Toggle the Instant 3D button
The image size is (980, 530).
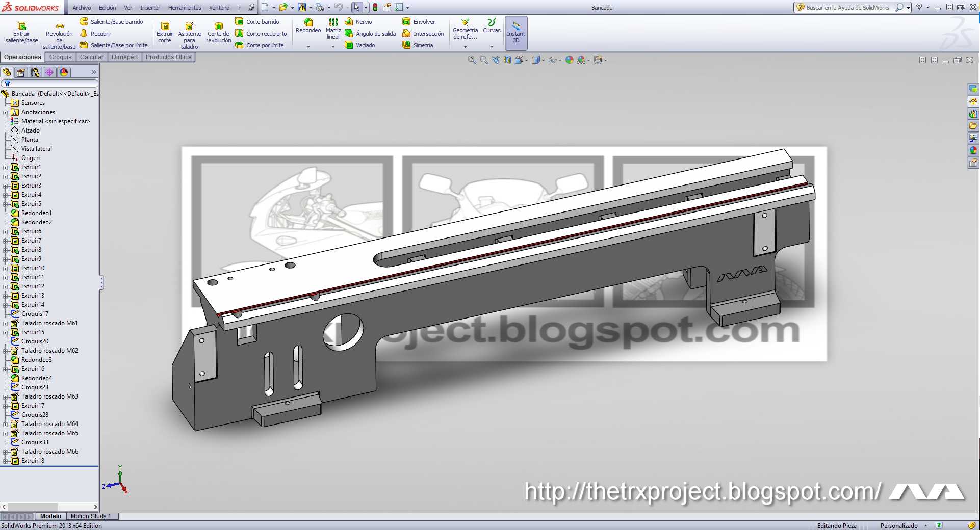coord(516,33)
